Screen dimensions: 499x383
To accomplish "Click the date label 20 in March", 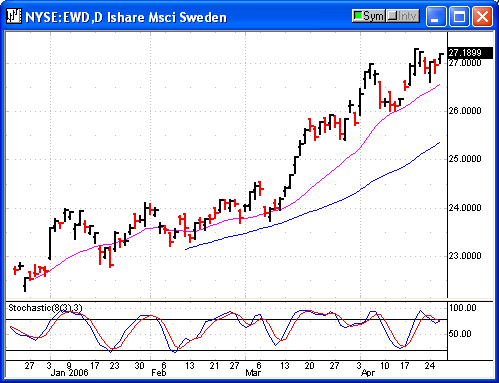I will pos(309,366).
